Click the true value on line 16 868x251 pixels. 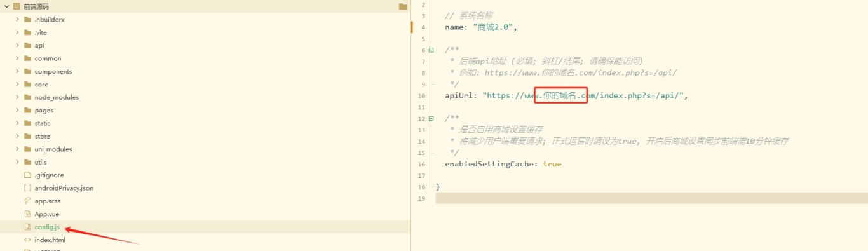(x=552, y=164)
